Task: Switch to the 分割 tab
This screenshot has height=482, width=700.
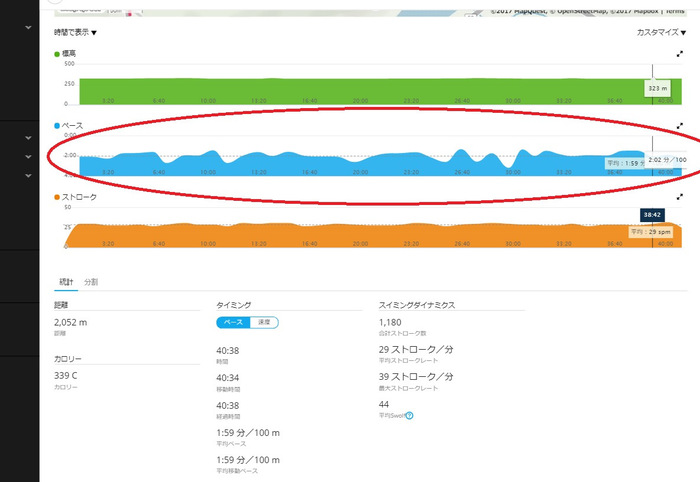Action: click(91, 282)
